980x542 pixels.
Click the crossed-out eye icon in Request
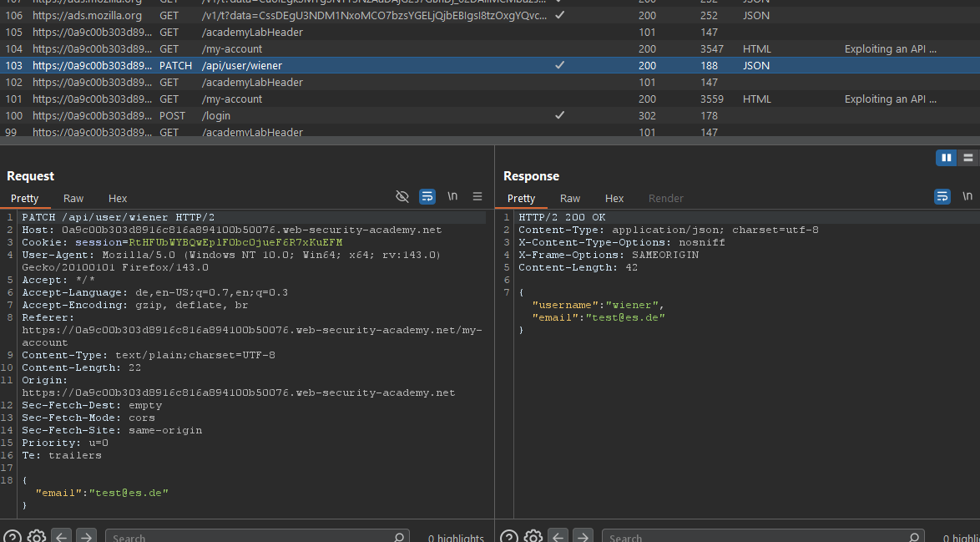coord(402,197)
